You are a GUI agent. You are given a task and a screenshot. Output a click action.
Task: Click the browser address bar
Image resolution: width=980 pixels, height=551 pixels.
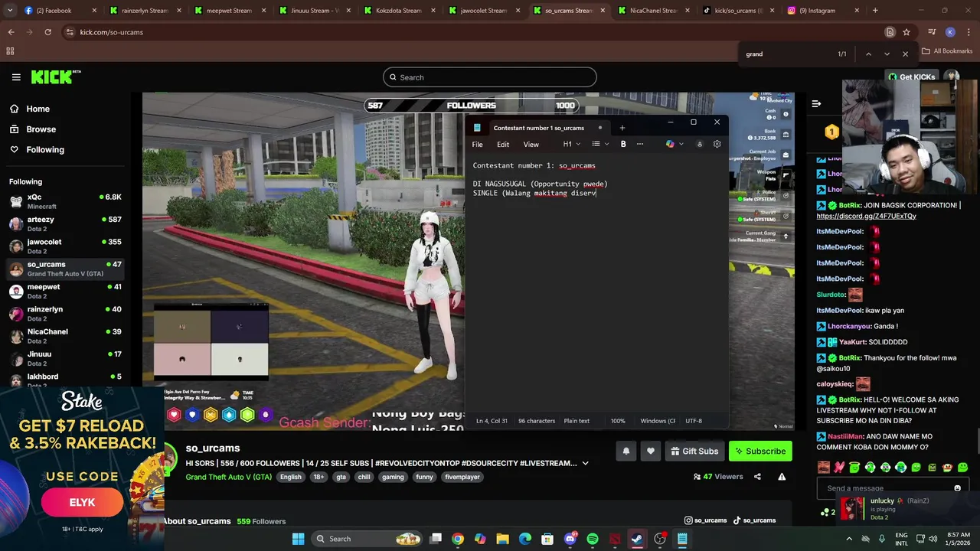475,32
